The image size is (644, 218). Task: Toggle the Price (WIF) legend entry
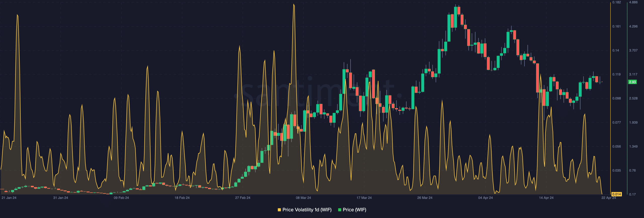pos(352,210)
